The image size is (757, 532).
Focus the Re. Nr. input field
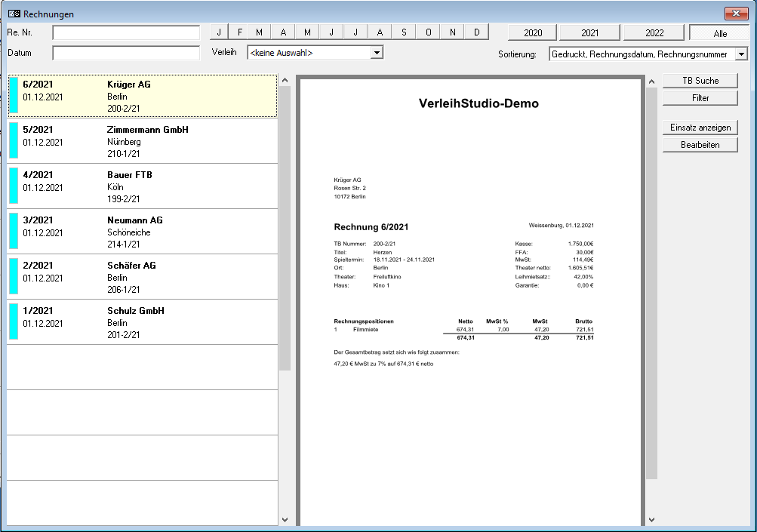click(126, 33)
